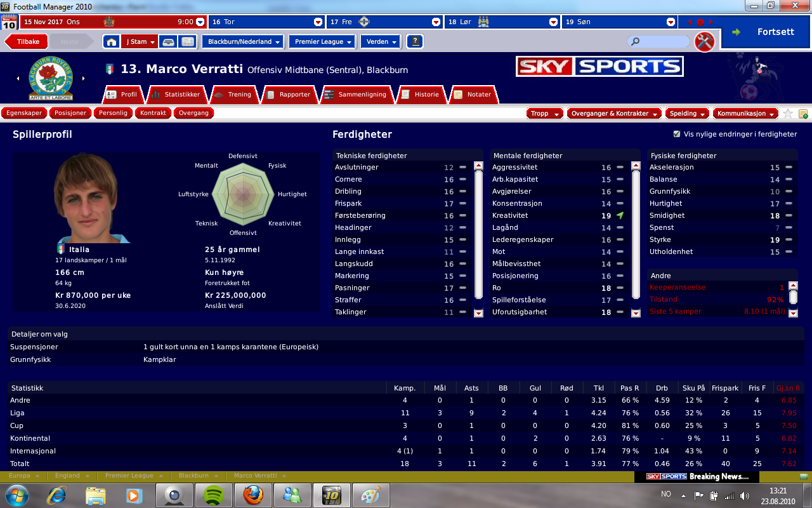Image resolution: width=812 pixels, height=508 pixels.
Task: Toggle Vis nylige endringer i ferdigheter checkbox
Action: tap(677, 135)
